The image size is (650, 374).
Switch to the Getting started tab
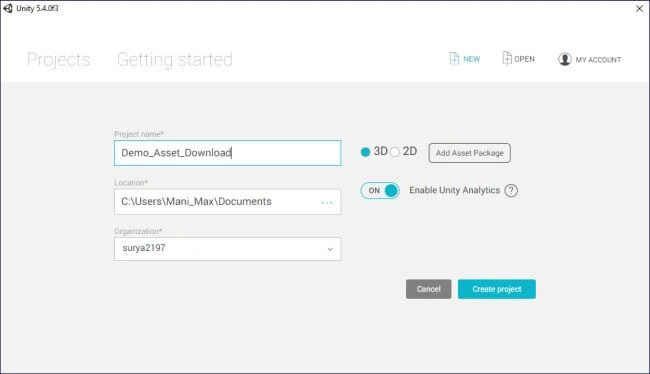tap(175, 60)
